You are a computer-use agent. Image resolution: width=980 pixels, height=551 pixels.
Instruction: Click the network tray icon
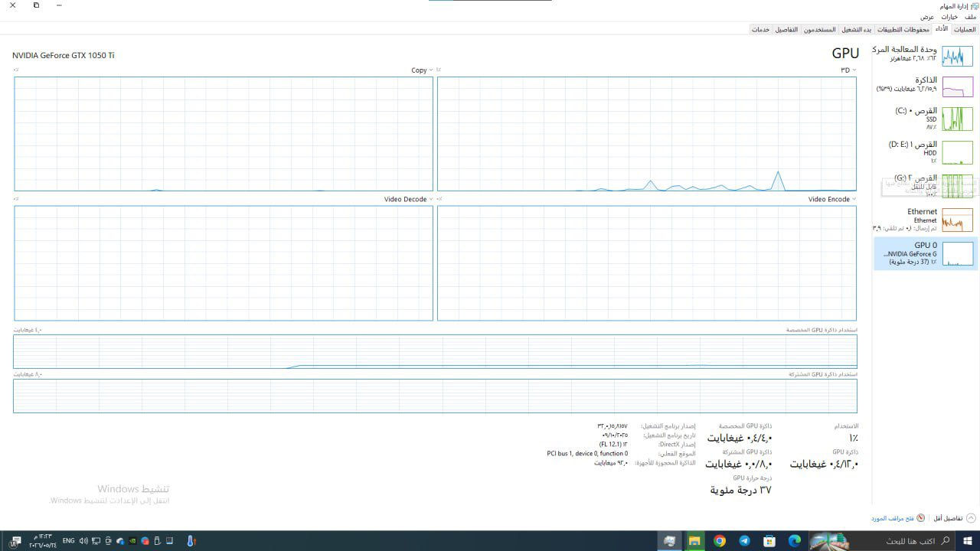pyautogui.click(x=96, y=541)
